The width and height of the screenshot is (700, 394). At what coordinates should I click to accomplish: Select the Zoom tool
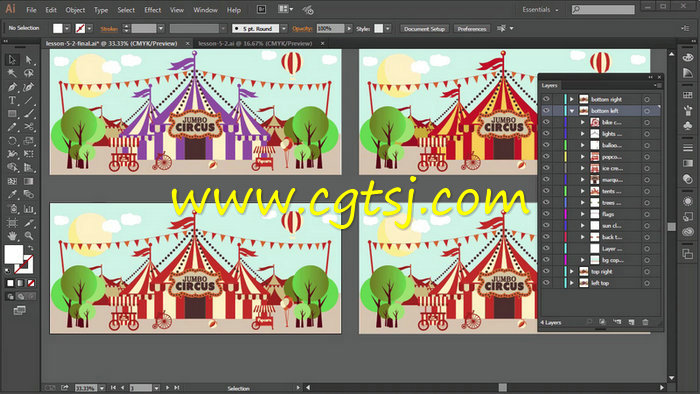tap(29, 236)
